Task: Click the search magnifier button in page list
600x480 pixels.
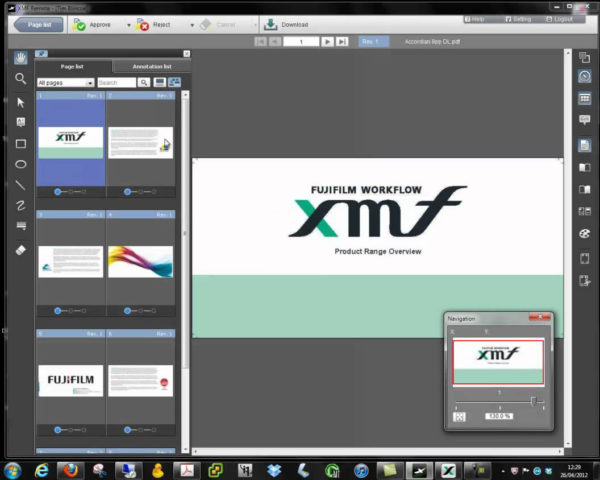Action: point(144,83)
